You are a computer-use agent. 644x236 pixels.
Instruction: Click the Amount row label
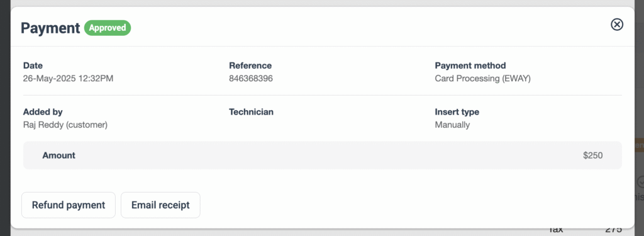(58, 155)
